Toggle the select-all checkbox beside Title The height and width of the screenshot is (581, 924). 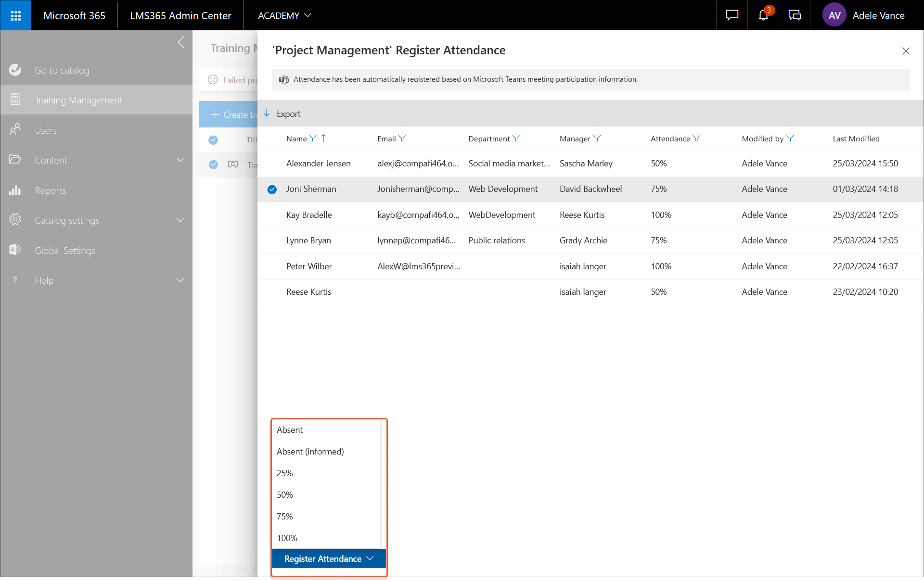[213, 140]
